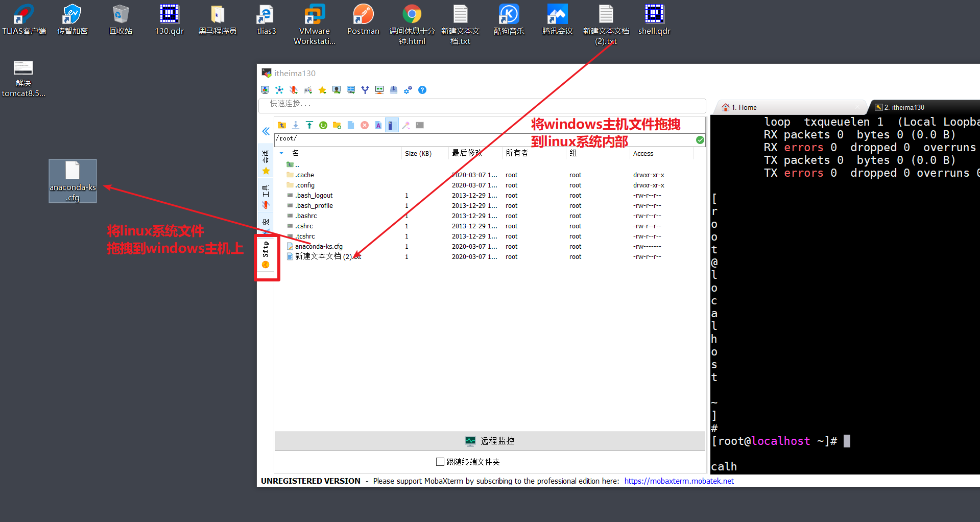980x522 pixels.
Task: Select the shell.qdr desktop file
Action: [x=654, y=19]
